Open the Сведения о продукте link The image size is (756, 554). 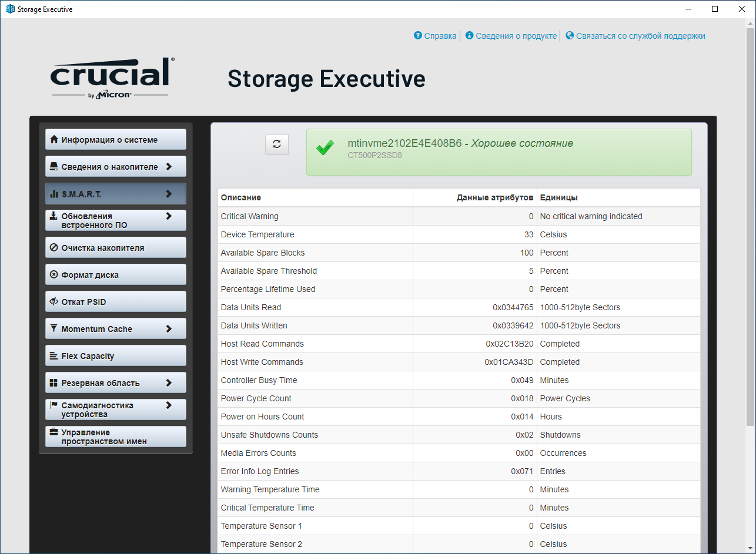point(516,36)
